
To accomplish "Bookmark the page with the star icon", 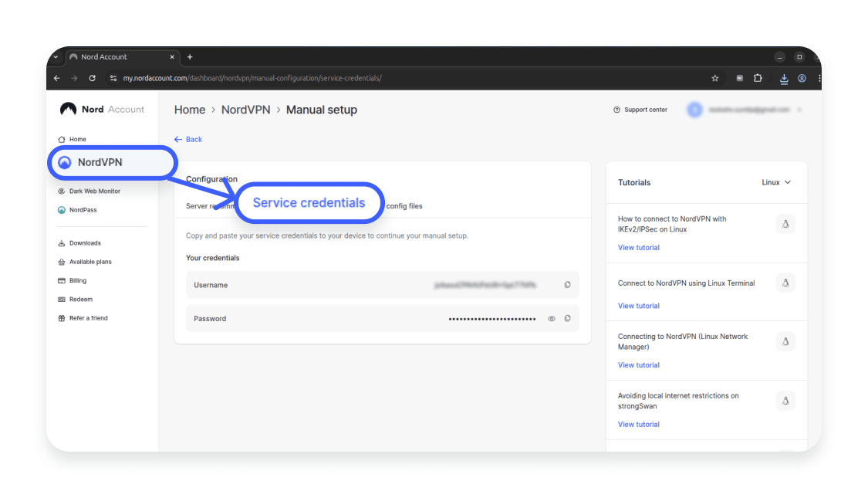I will (x=714, y=78).
